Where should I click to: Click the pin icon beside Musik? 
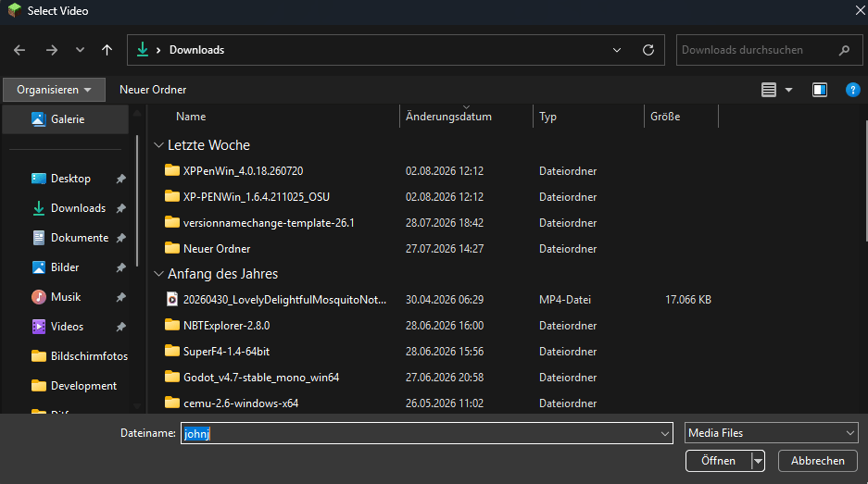click(x=120, y=297)
